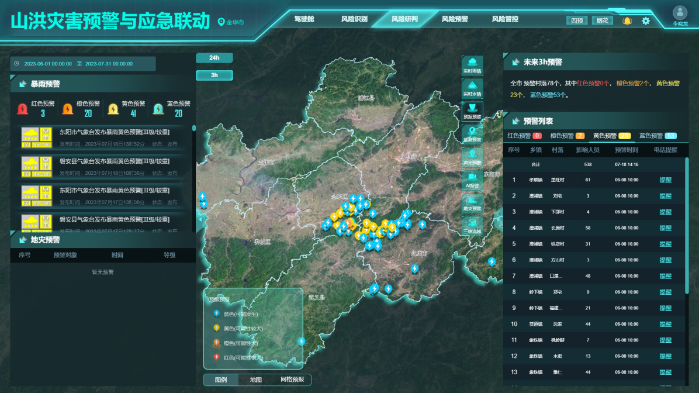Open the date range picker
The width and height of the screenshot is (699, 393).
click(x=83, y=64)
